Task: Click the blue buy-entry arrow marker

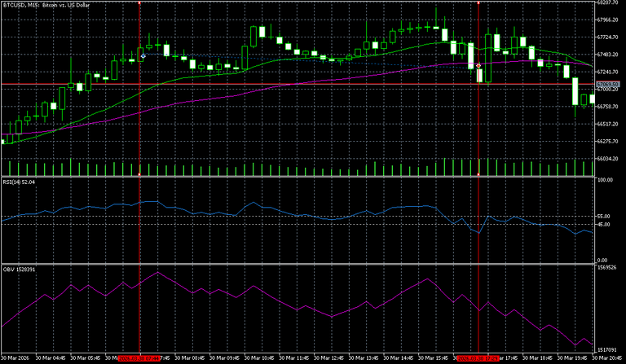Action: click(143, 56)
